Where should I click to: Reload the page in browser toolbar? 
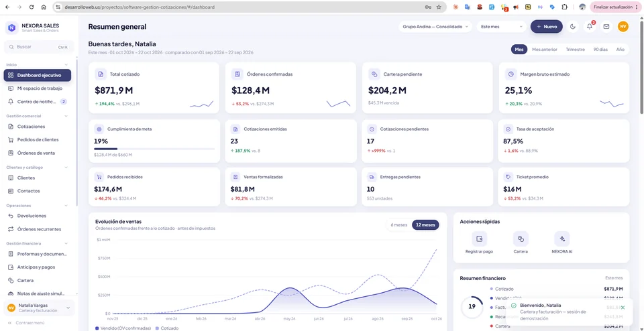[x=32, y=7]
